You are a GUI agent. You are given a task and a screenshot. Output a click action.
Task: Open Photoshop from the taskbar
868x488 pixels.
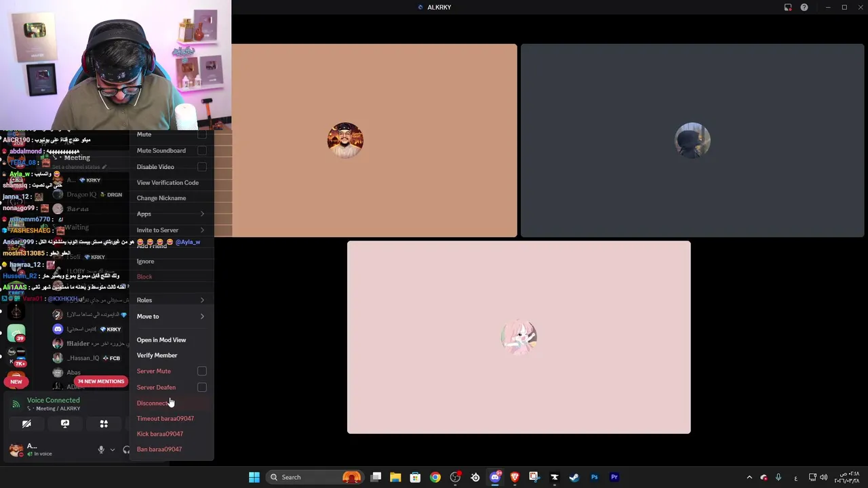point(595,477)
